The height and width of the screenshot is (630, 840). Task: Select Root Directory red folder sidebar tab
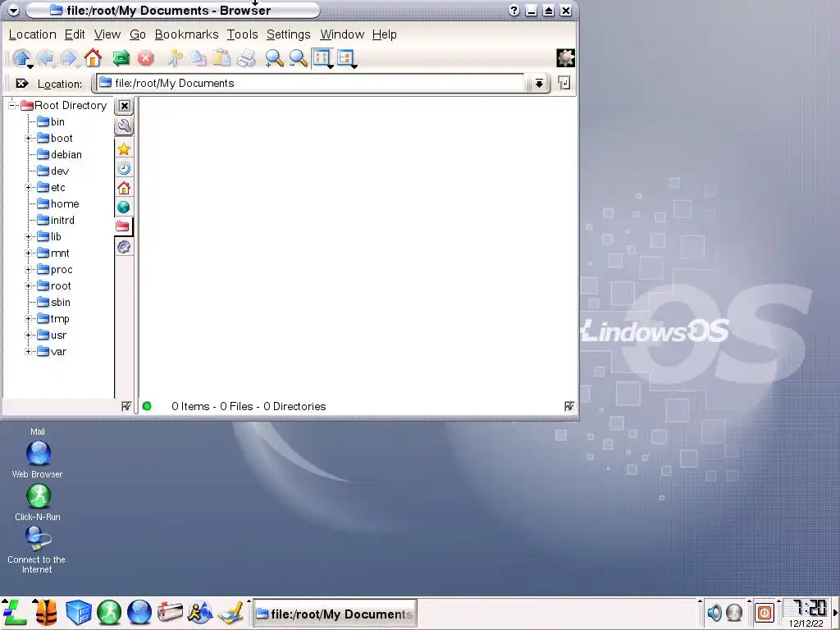pyautogui.click(x=123, y=226)
